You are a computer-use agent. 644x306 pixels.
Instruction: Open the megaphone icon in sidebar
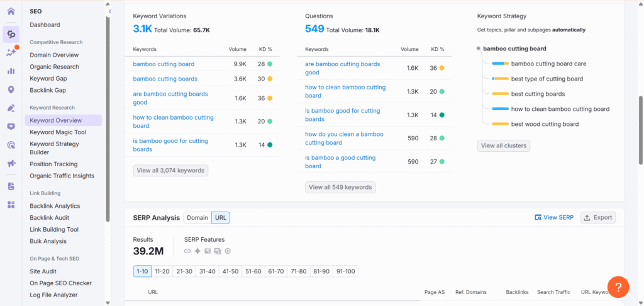[x=11, y=164]
